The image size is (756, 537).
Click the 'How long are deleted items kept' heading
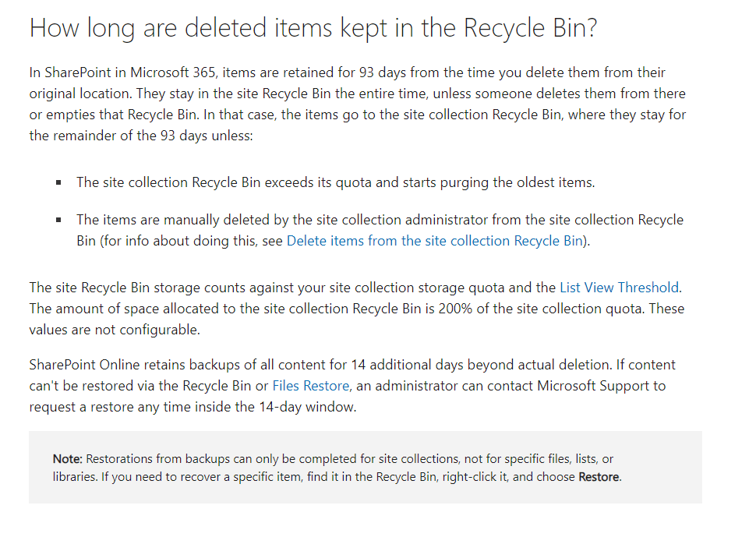313,29
